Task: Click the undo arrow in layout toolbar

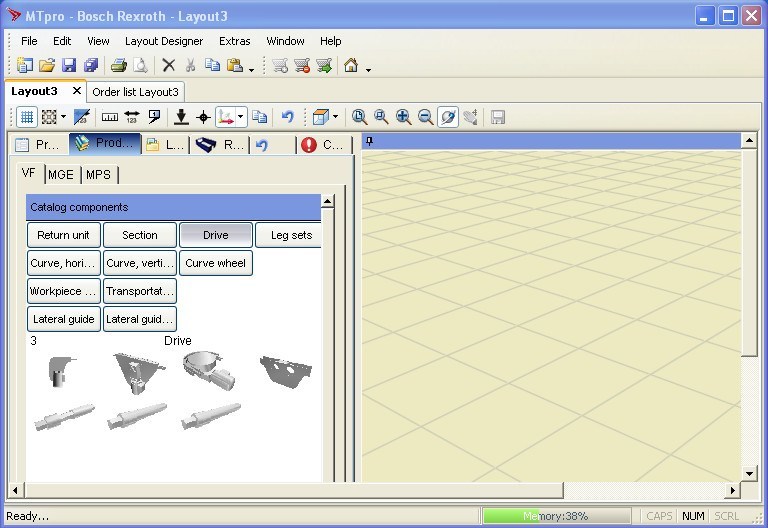Action: (288, 117)
